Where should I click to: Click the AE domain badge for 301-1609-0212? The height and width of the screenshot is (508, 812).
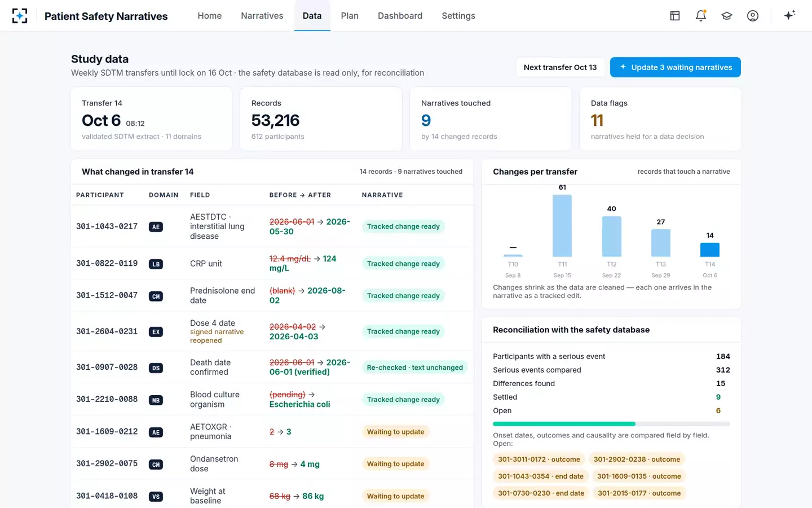(156, 432)
